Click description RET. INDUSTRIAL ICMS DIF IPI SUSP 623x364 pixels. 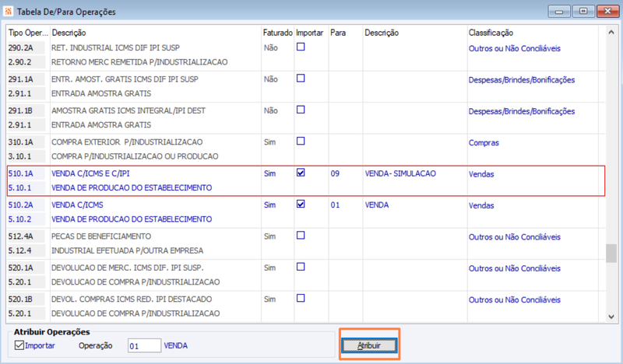point(115,47)
